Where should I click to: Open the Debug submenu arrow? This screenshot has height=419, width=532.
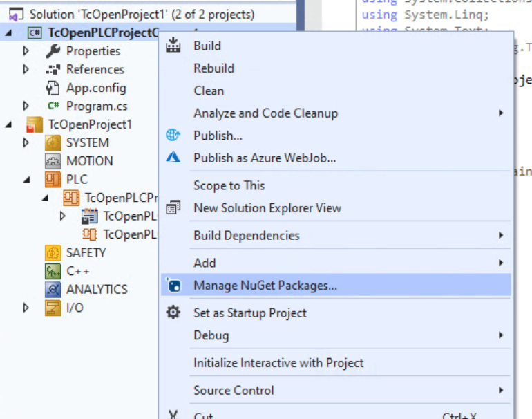pyautogui.click(x=501, y=335)
